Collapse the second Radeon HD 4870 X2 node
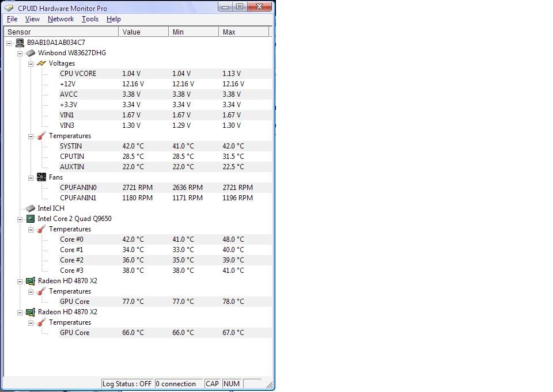 coord(20,313)
